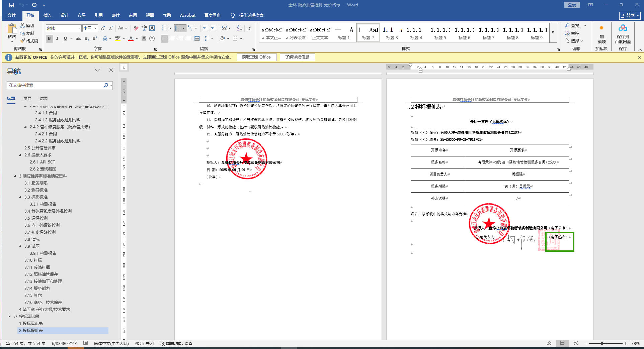Image resolution: width=644 pixels, height=349 pixels.
Task: Toggle strikethrough formatting
Action: [79, 38]
